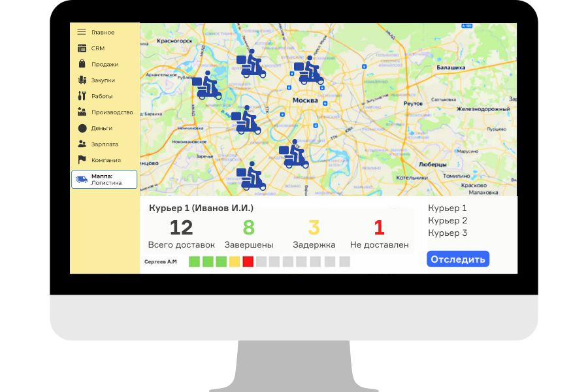Click the green 8 Завершены counter
This screenshot has width=588, height=392.
click(249, 234)
